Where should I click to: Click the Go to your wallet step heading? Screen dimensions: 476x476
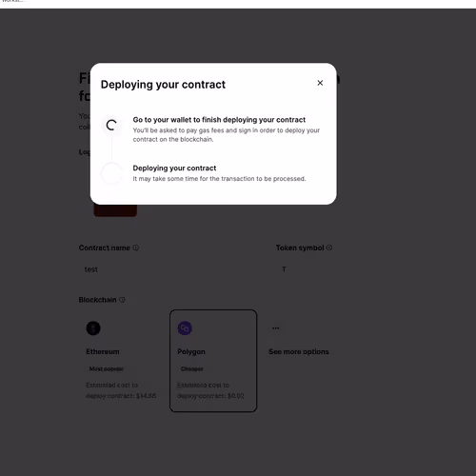219,120
